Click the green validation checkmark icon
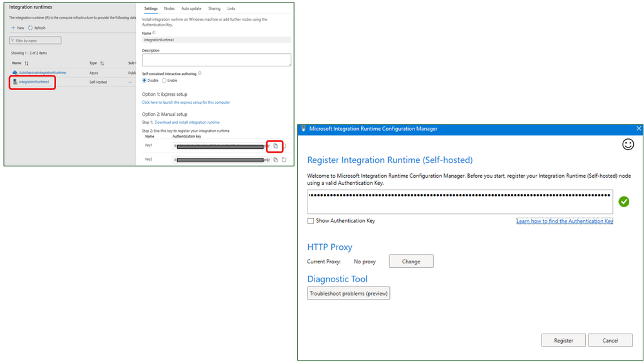This screenshot has width=644, height=362. [x=624, y=202]
